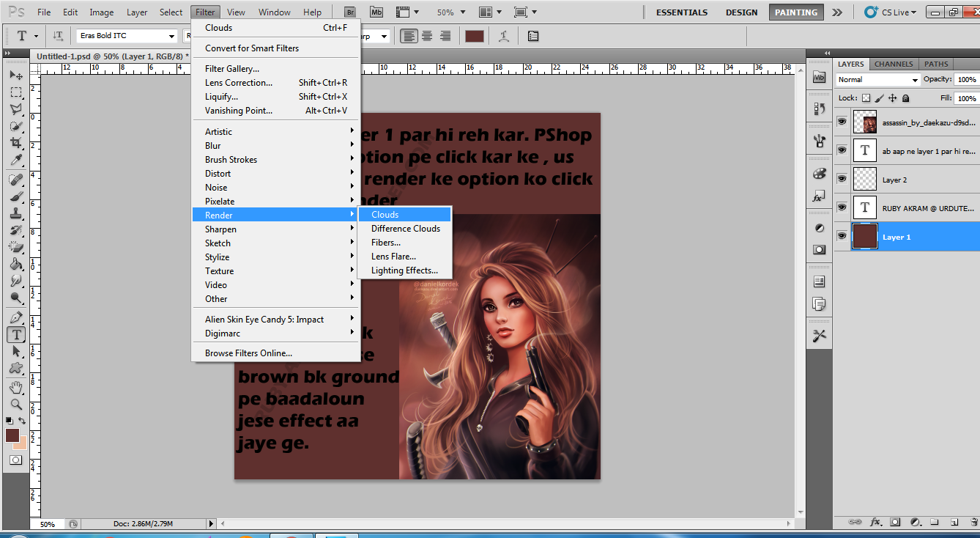Toggle lock transparent pixels

pos(866,97)
